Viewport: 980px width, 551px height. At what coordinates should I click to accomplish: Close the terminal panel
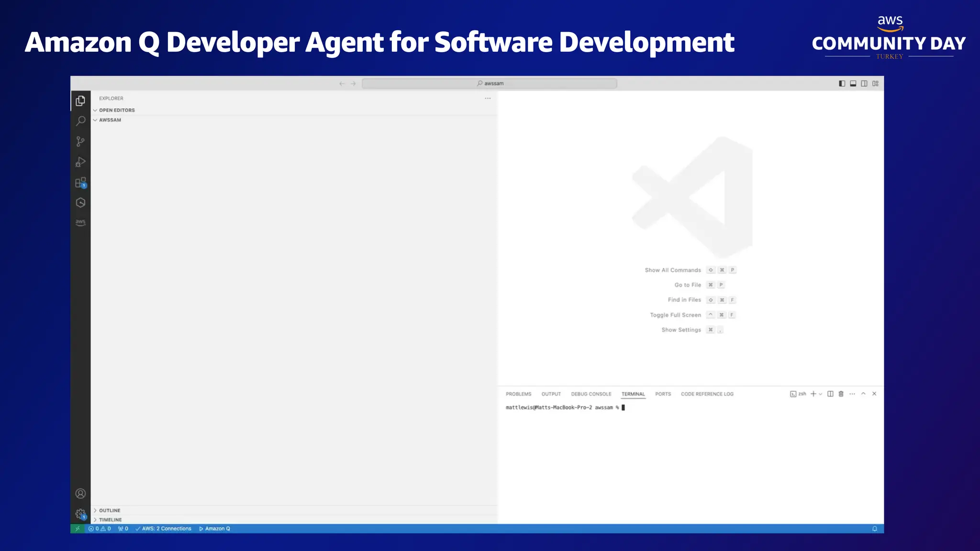coord(874,394)
